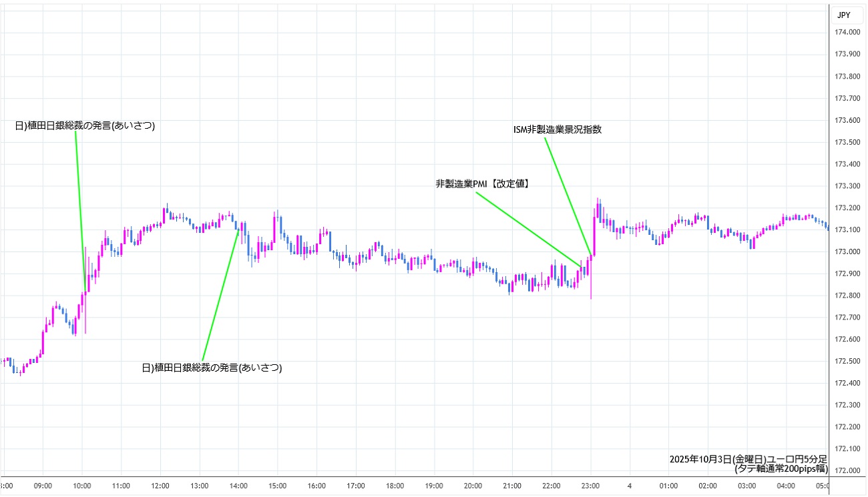Select the 植田日銀総裁の発言 label pointing to 14:00 candle
This screenshot has height=497, width=868.
tap(212, 368)
